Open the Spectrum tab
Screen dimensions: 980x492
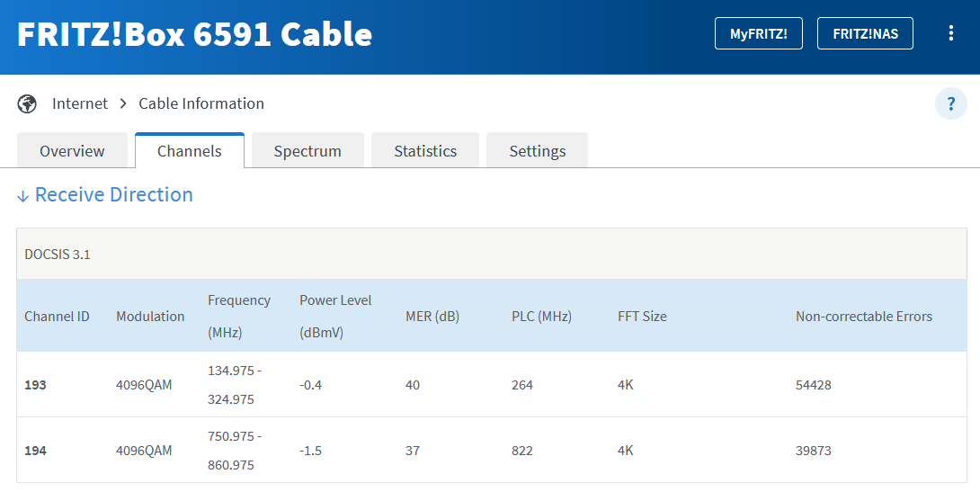(307, 151)
